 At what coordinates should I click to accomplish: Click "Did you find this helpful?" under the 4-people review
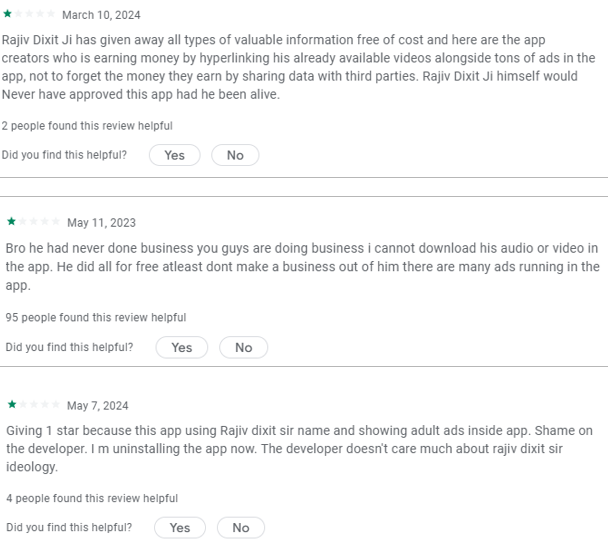click(70, 527)
